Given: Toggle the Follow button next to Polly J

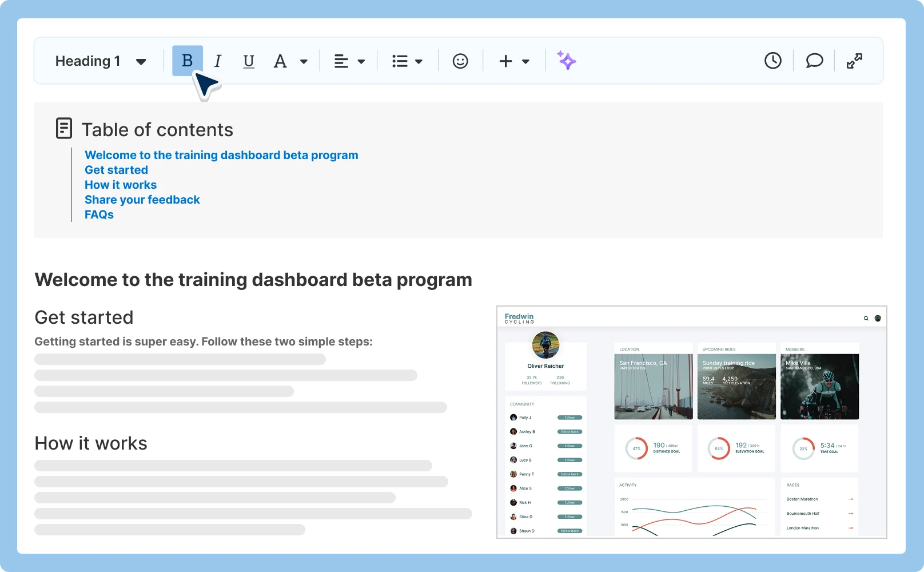Looking at the screenshot, I should (x=569, y=418).
